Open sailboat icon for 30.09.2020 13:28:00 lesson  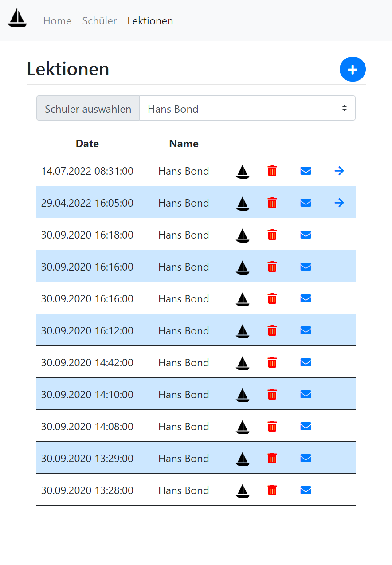(x=243, y=490)
